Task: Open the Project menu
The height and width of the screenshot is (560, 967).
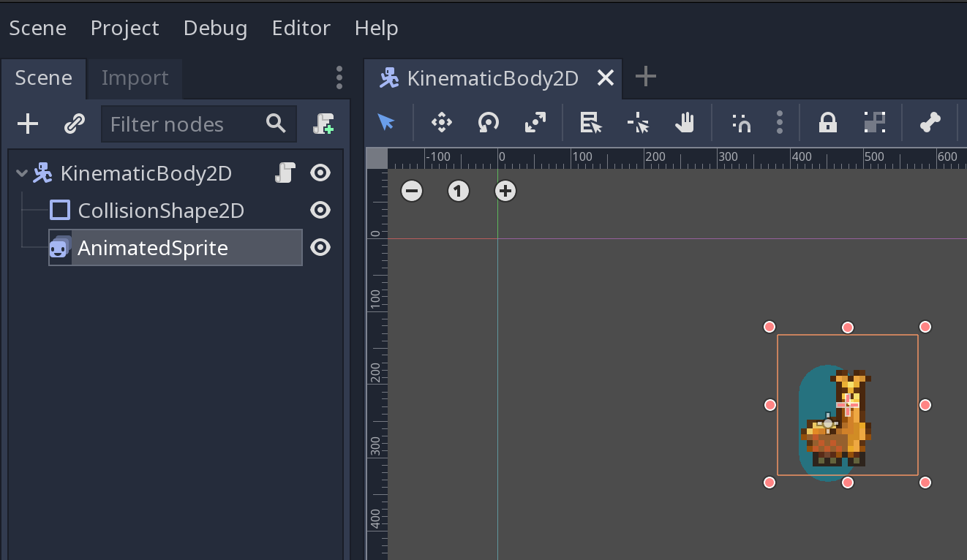Action: pyautogui.click(x=124, y=28)
